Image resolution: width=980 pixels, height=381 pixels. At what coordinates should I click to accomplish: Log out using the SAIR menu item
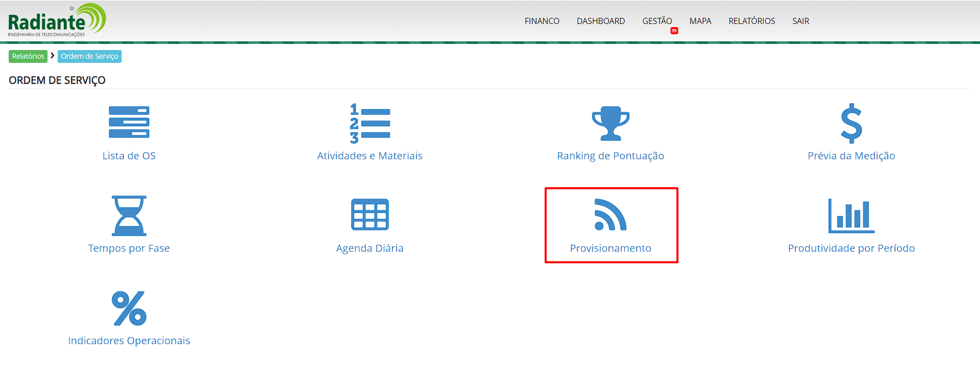[x=801, y=21]
